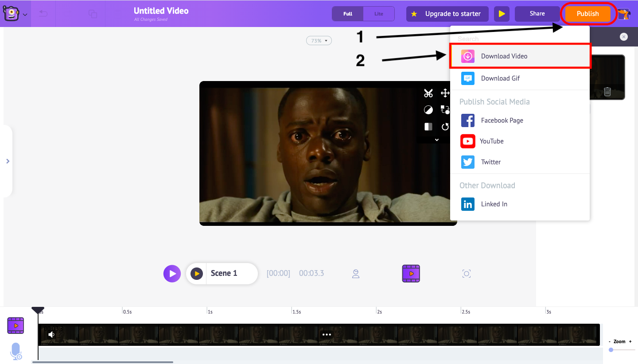This screenshot has height=364, width=638.
Task: Switch to Full mode
Action: click(x=348, y=14)
